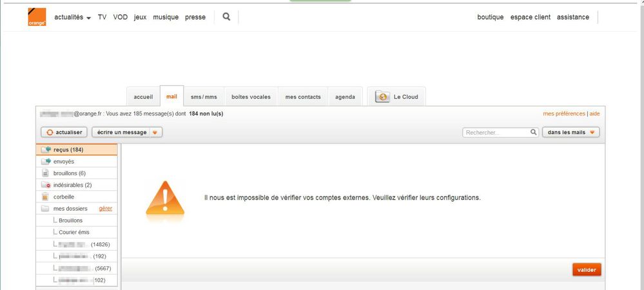Open the corbeille folder
Viewport: 644px width, 290px height.
pyautogui.click(x=77, y=197)
